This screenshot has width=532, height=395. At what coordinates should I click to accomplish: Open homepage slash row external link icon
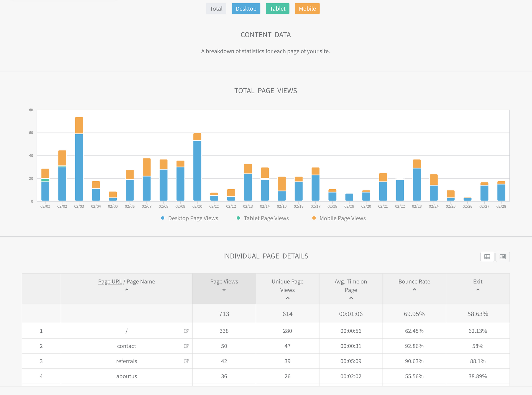[186, 331]
